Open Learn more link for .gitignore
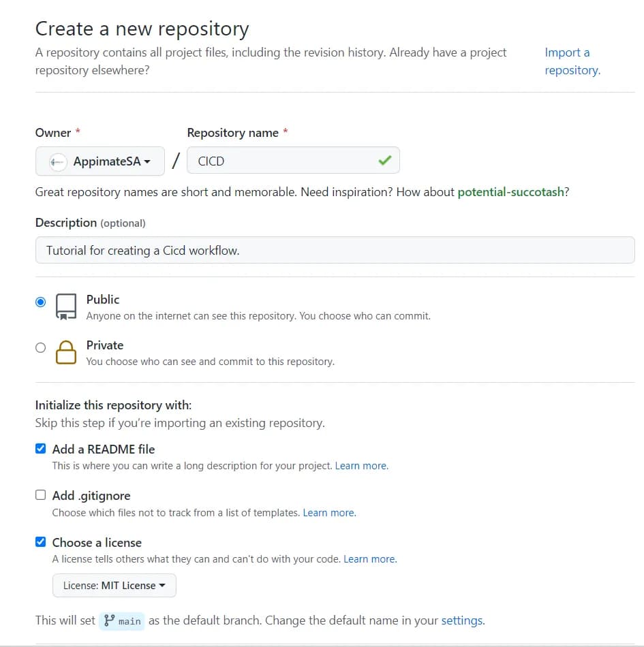Image resolution: width=644 pixels, height=647 pixels. coord(329,512)
